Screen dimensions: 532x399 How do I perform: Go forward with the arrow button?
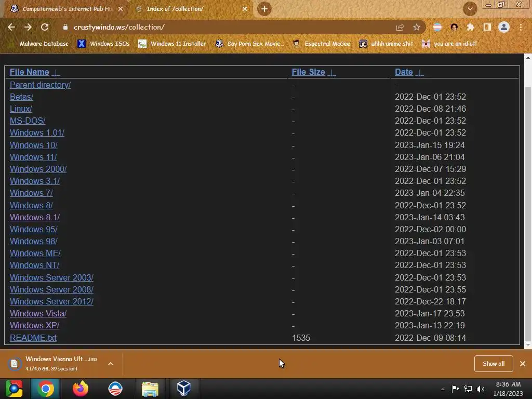(x=28, y=27)
